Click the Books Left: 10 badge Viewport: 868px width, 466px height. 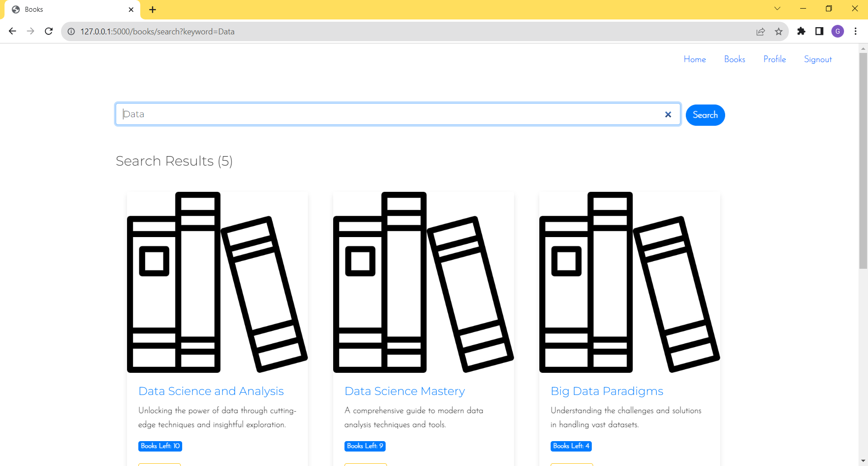click(160, 446)
